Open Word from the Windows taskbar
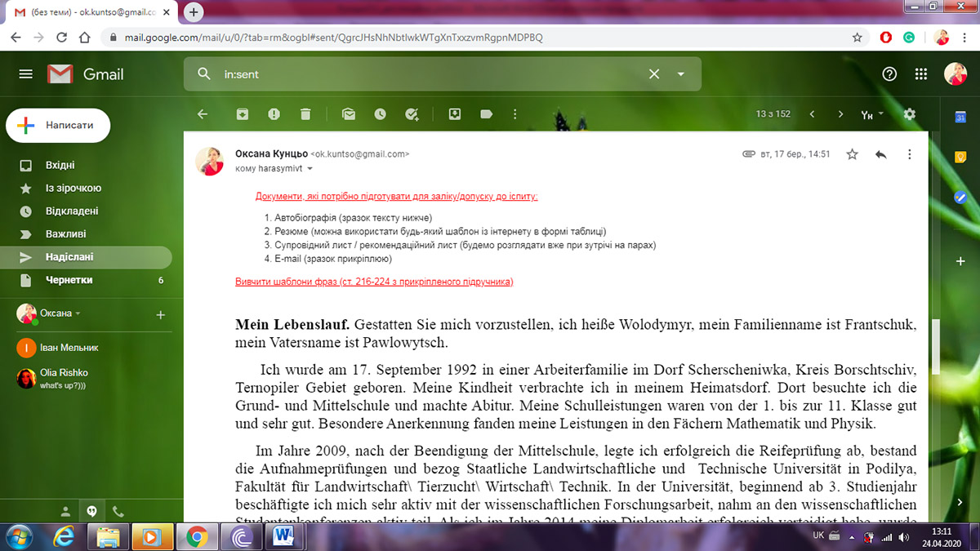 [285, 535]
